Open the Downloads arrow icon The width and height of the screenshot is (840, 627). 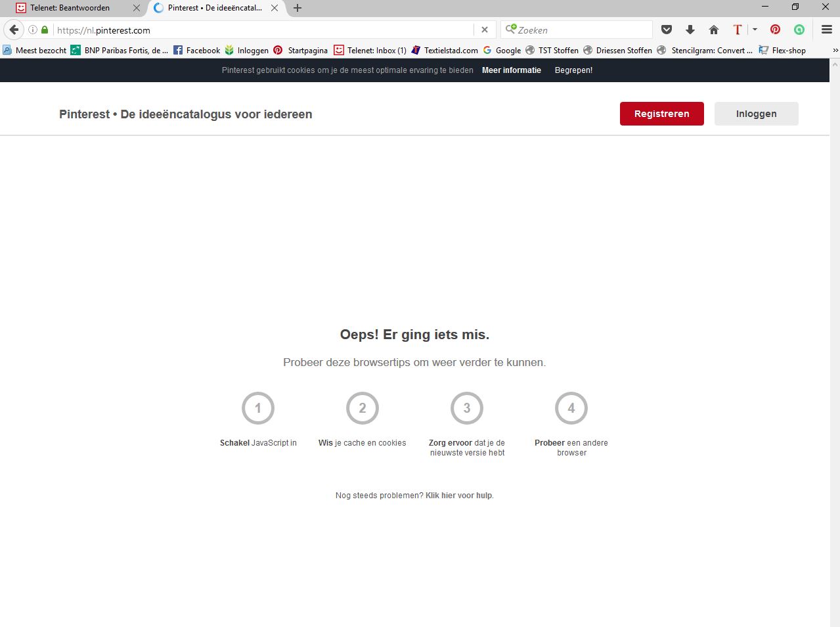[x=690, y=30]
